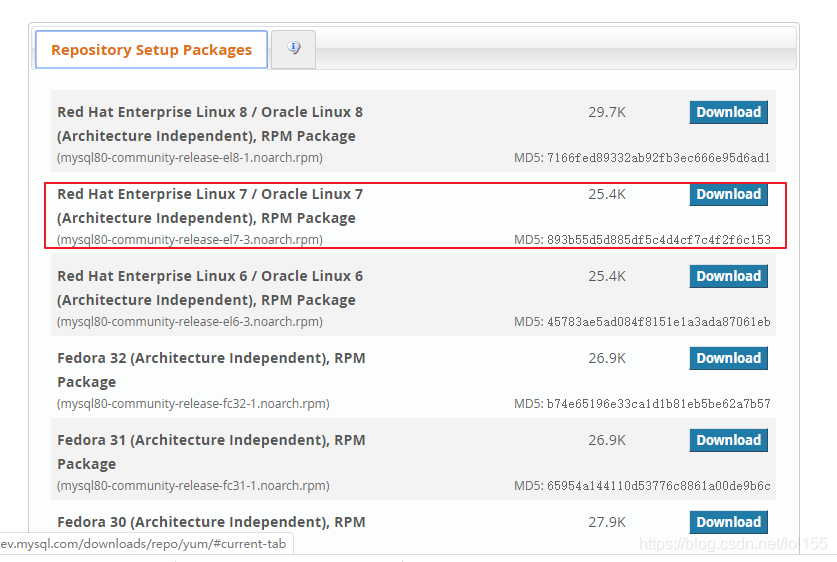Click the 25.4K size of the el7 package
Screen dimensions: 837x562
(x=607, y=194)
